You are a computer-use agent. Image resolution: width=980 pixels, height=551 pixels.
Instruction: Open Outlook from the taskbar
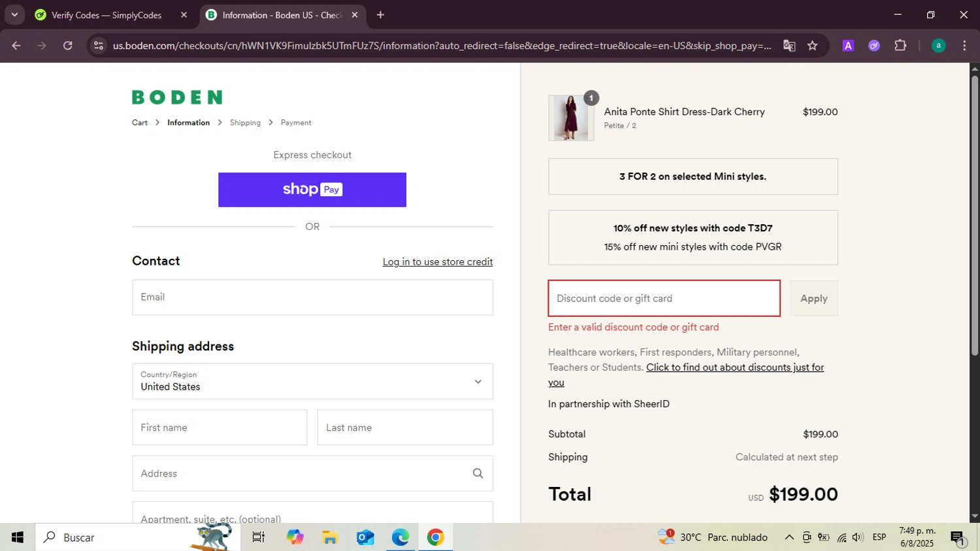point(365,537)
